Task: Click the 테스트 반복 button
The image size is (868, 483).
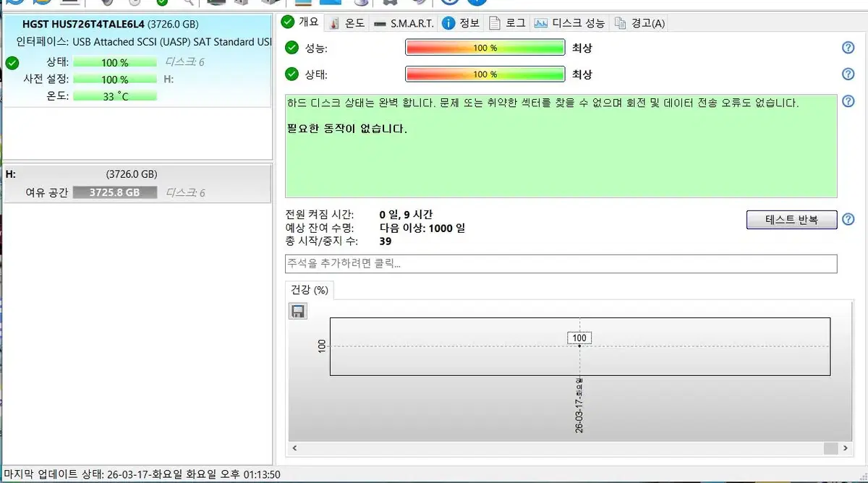Action: (x=791, y=220)
